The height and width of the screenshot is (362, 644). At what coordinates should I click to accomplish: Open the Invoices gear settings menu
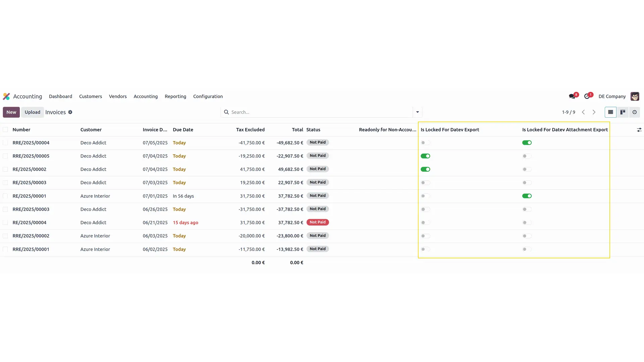[70, 112]
